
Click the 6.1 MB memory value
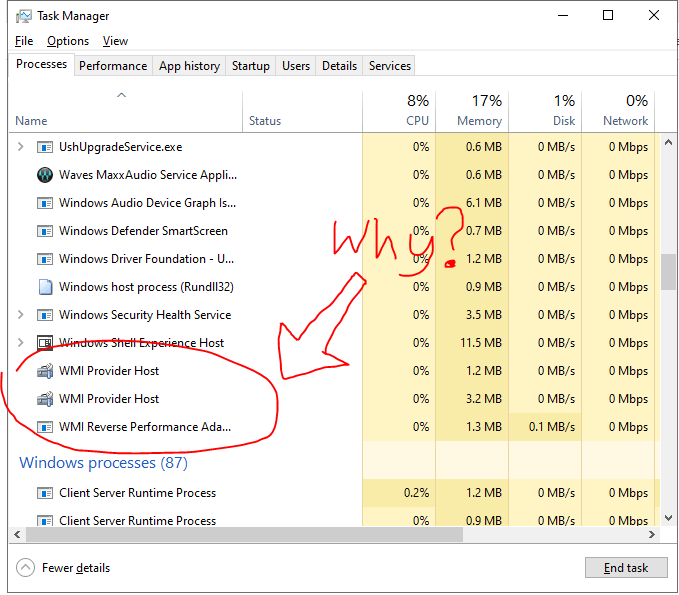484,203
